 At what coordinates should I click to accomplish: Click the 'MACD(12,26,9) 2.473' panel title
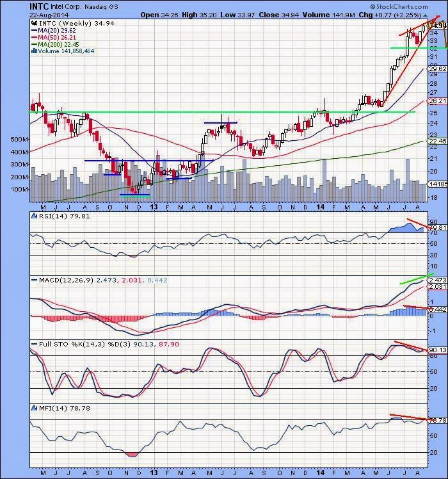[77, 280]
